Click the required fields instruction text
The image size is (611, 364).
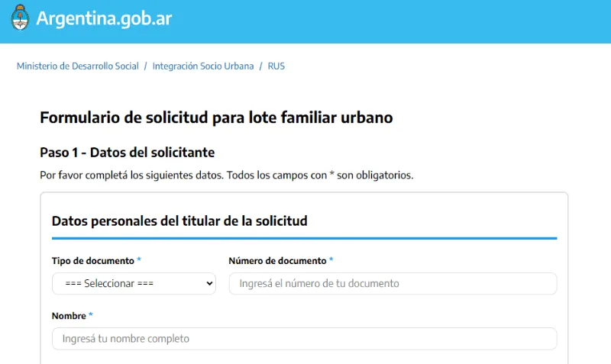pyautogui.click(x=226, y=175)
